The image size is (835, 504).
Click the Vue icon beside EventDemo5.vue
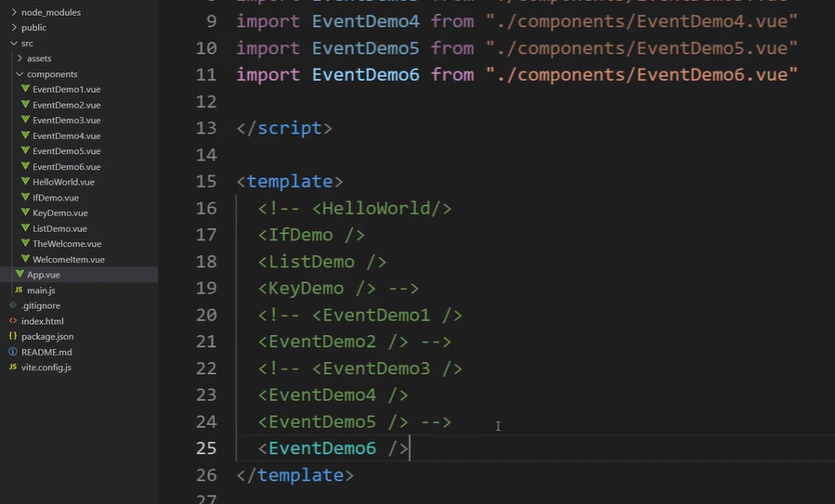point(25,150)
